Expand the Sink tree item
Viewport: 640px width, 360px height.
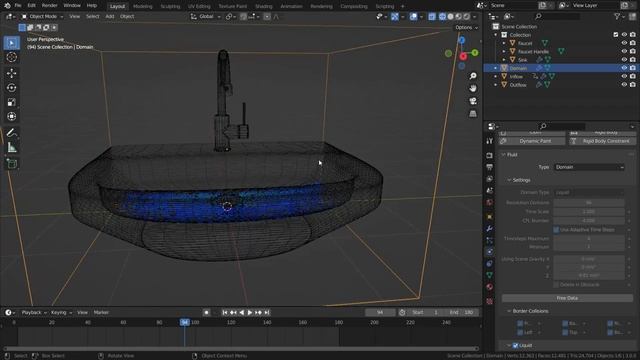(504, 60)
